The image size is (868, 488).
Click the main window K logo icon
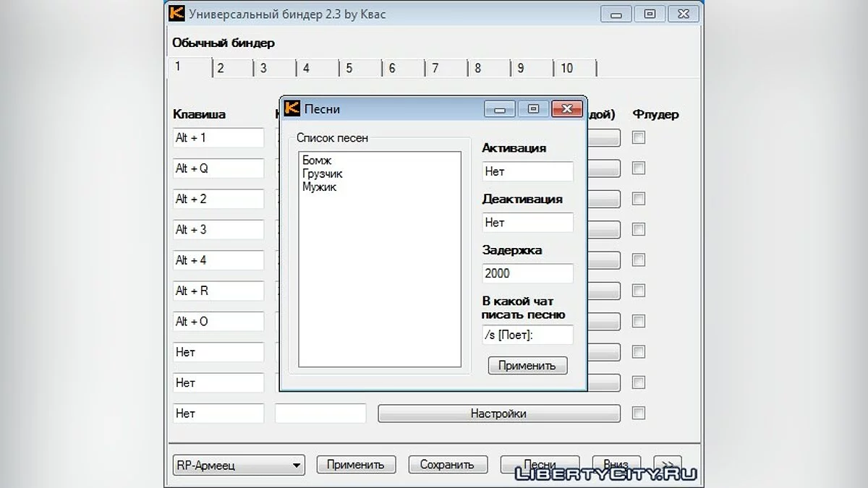point(176,13)
